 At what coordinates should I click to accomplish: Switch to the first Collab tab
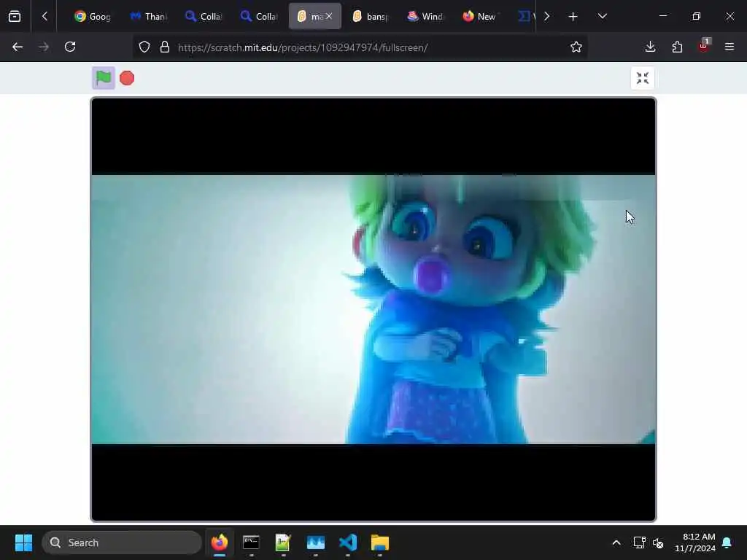204,17
